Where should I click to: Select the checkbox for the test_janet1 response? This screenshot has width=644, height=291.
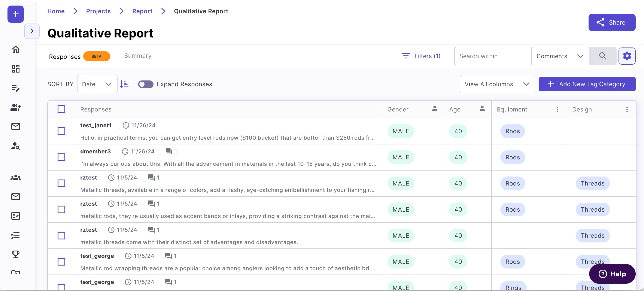click(x=61, y=131)
